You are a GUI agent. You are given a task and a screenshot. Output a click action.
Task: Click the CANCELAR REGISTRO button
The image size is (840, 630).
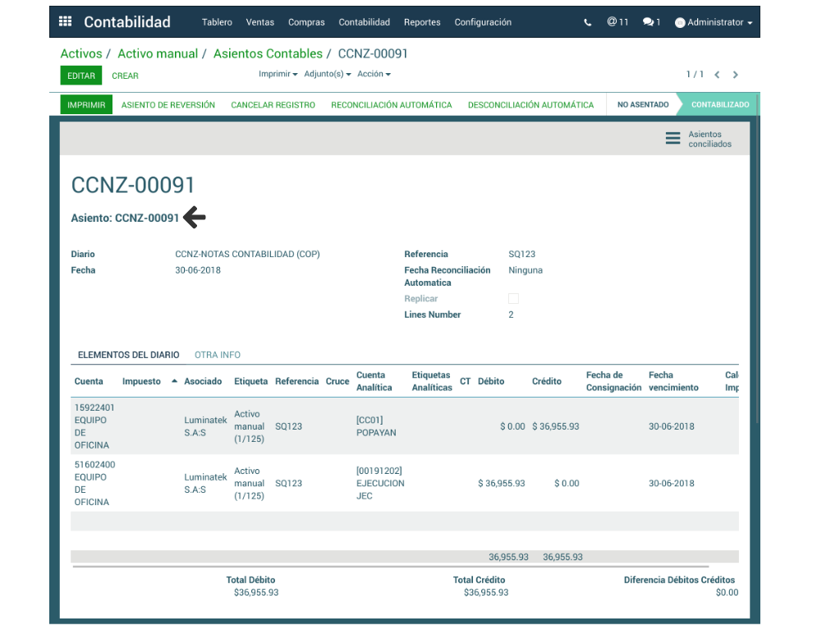(x=273, y=105)
